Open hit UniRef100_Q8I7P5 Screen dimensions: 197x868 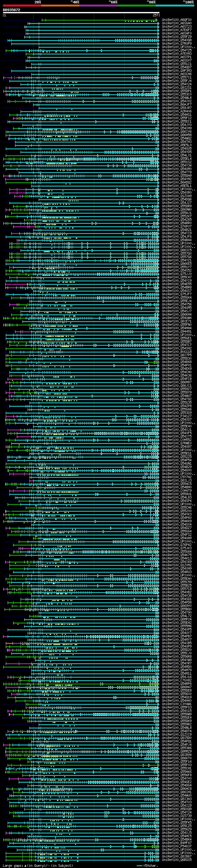177,355
